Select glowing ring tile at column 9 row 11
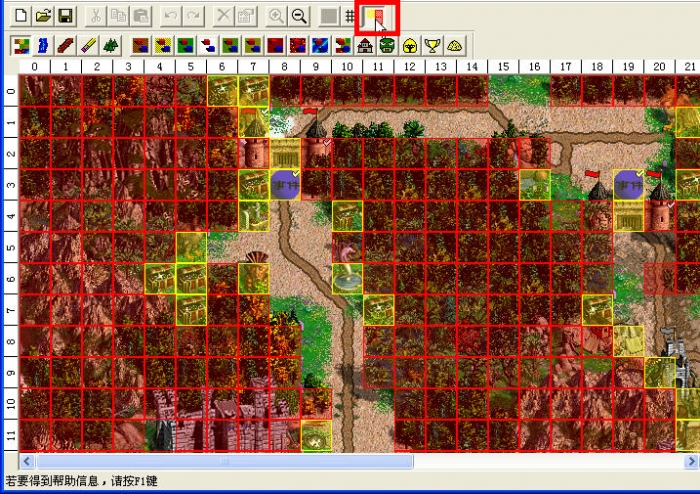Screen dimensions: 700x494 click(x=316, y=435)
